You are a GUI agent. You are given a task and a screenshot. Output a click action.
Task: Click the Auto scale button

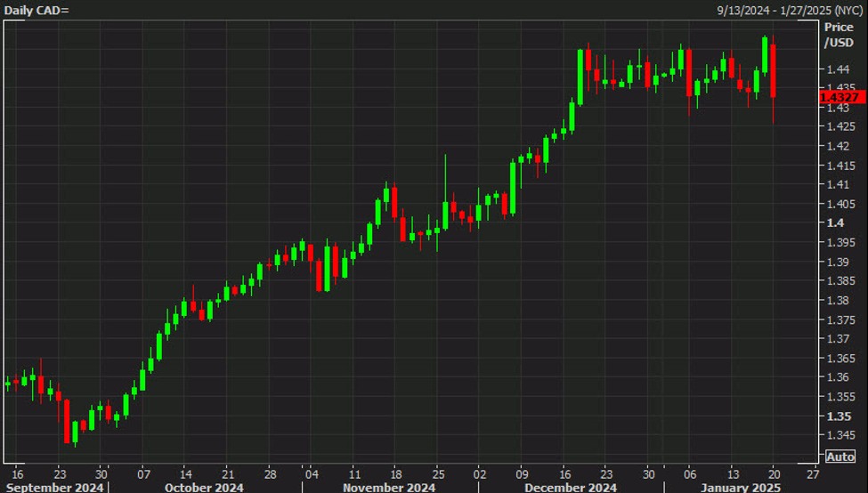tap(840, 457)
